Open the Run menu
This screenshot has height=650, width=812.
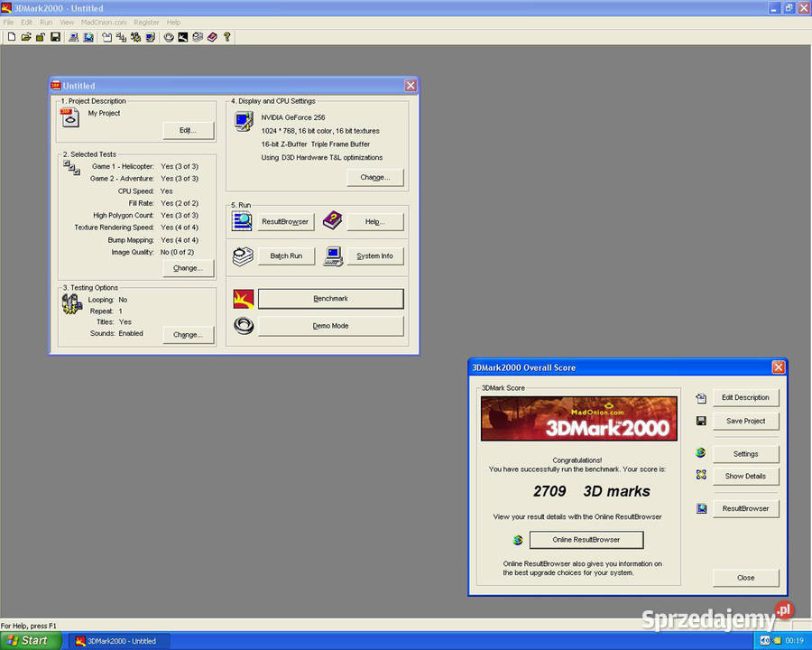tap(46, 23)
